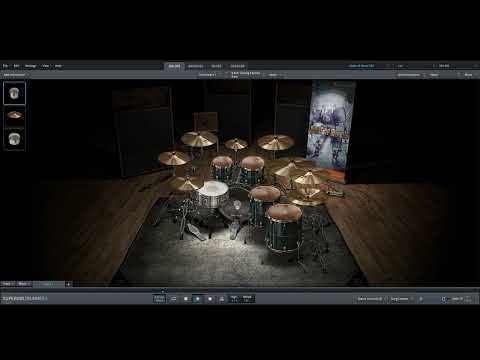This screenshot has width=480, height=360.
Task: Click the small splash cymbal at center
Action: pyautogui.click(x=236, y=144)
